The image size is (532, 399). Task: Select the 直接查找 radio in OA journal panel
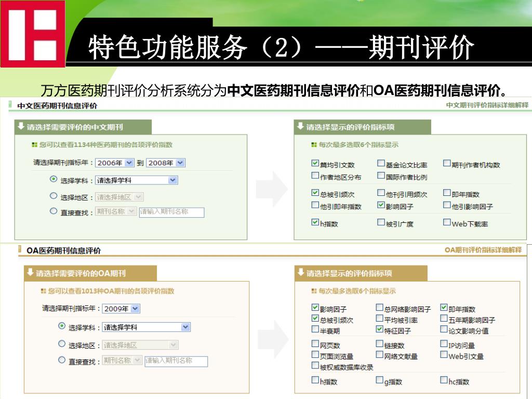click(x=62, y=360)
